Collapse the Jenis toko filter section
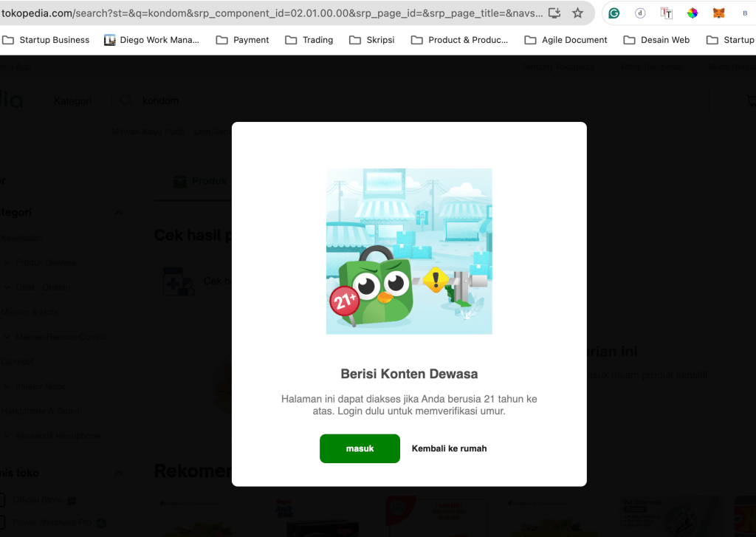The width and height of the screenshot is (756, 537). [118, 473]
